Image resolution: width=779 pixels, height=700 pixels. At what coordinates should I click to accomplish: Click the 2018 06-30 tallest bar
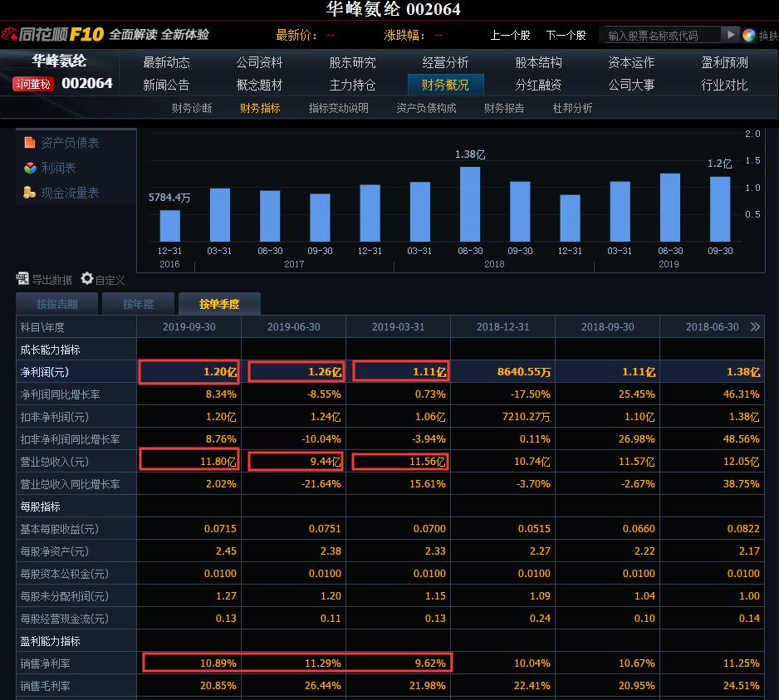pyautogui.click(x=470, y=204)
